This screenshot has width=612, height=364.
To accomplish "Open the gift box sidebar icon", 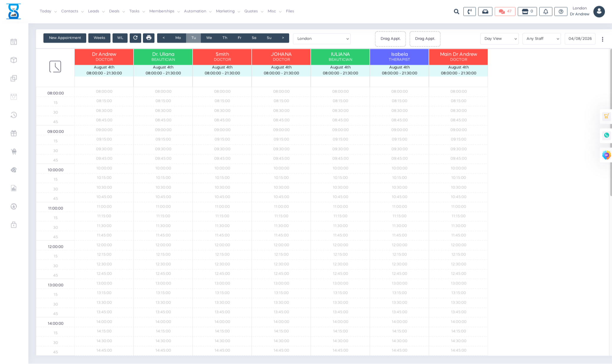I will pos(14,133).
